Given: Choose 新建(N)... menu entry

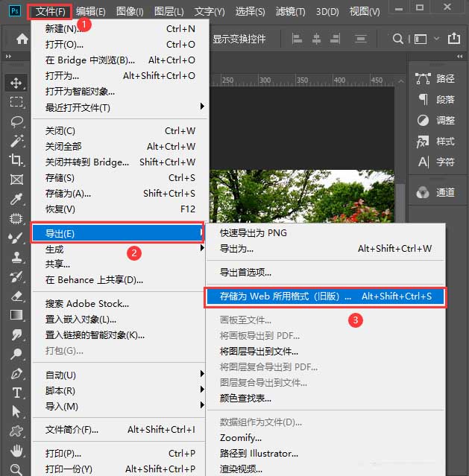Looking at the screenshot, I should [x=120, y=29].
